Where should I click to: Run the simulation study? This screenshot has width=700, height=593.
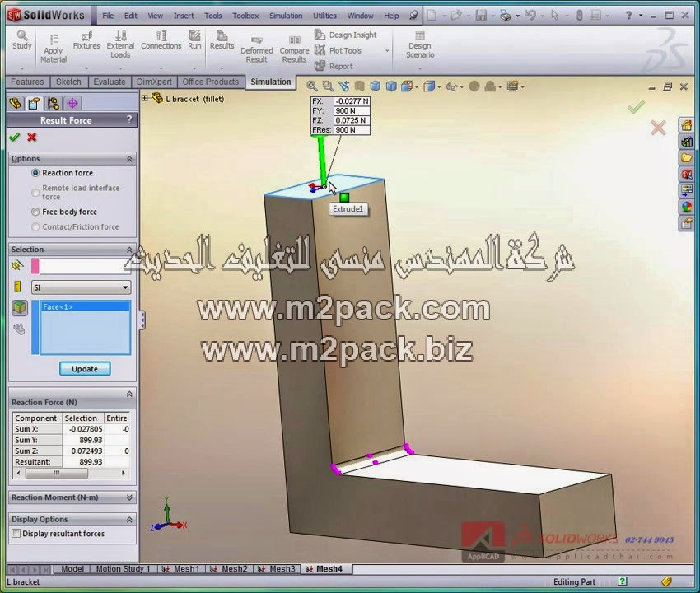point(194,40)
